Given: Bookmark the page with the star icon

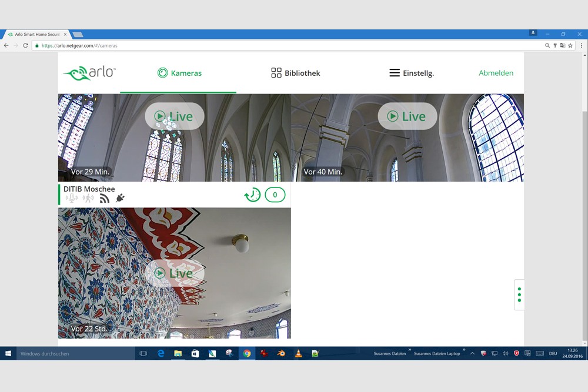Looking at the screenshot, I should [570, 45].
